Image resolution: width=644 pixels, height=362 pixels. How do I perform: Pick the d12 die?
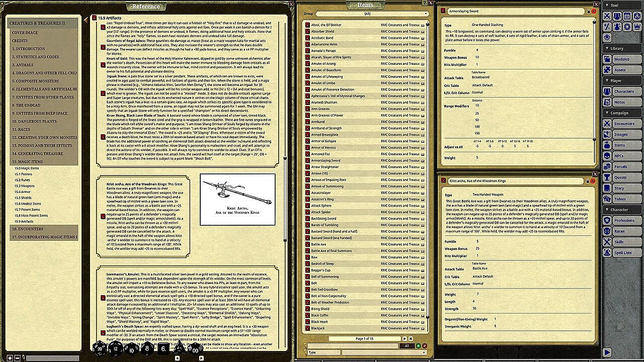pyautogui.click(x=115, y=348)
